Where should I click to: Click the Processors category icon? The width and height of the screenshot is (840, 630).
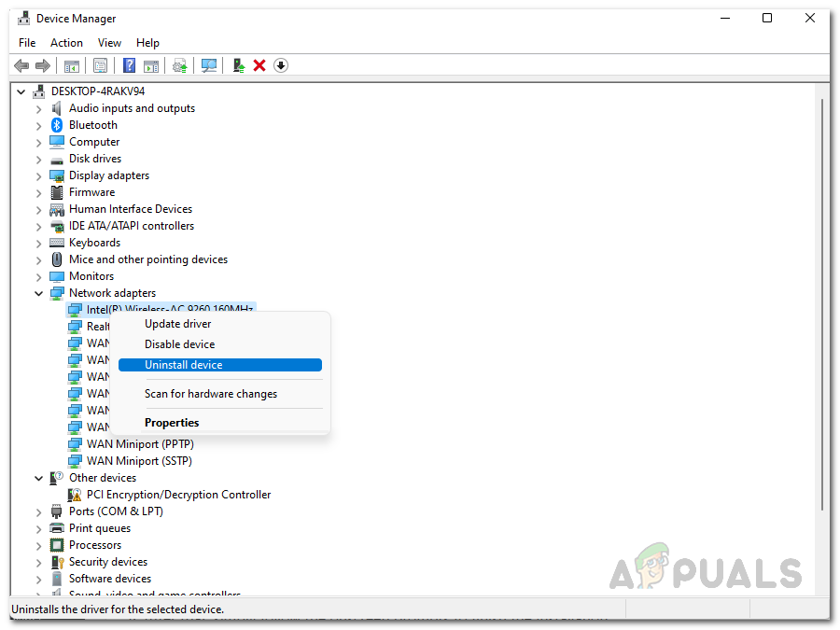click(x=57, y=545)
